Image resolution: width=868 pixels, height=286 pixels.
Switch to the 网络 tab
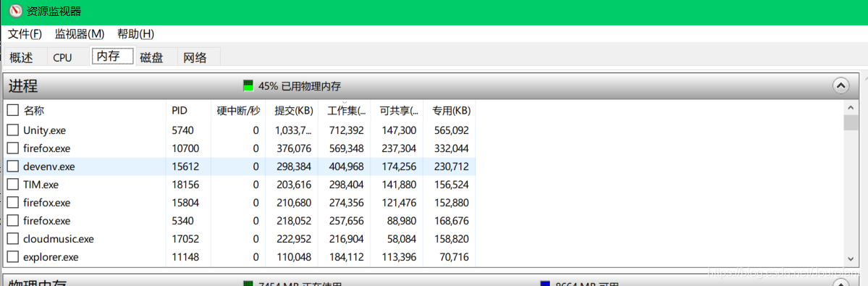[x=195, y=57]
